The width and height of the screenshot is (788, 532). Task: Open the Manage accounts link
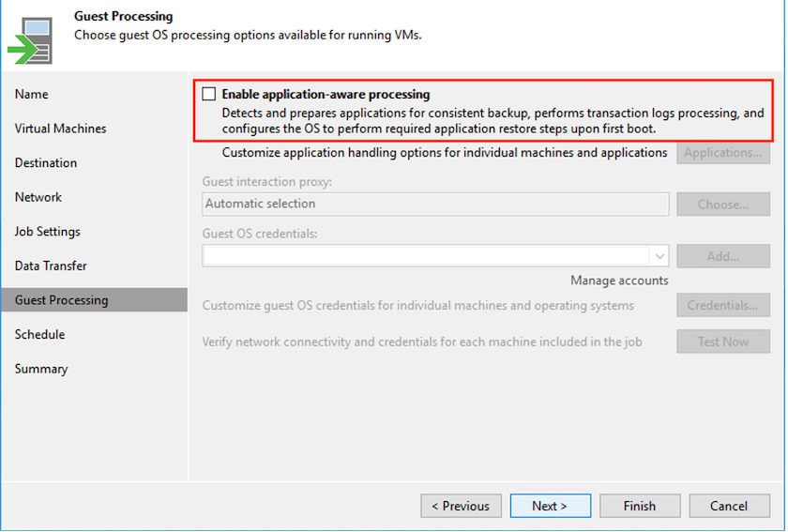[619, 281]
